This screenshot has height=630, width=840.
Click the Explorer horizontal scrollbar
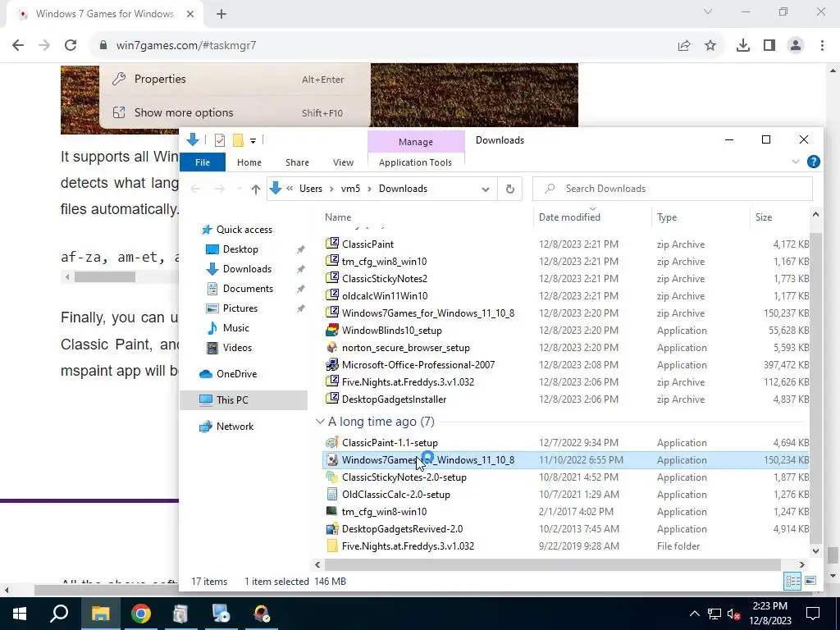552,564
